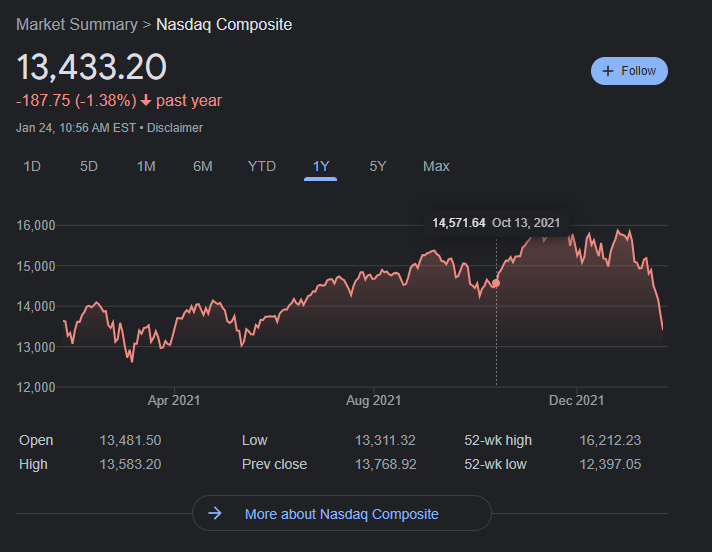Select the 1Y time range tab
Viewport: 712px width, 552px height.
click(x=321, y=166)
